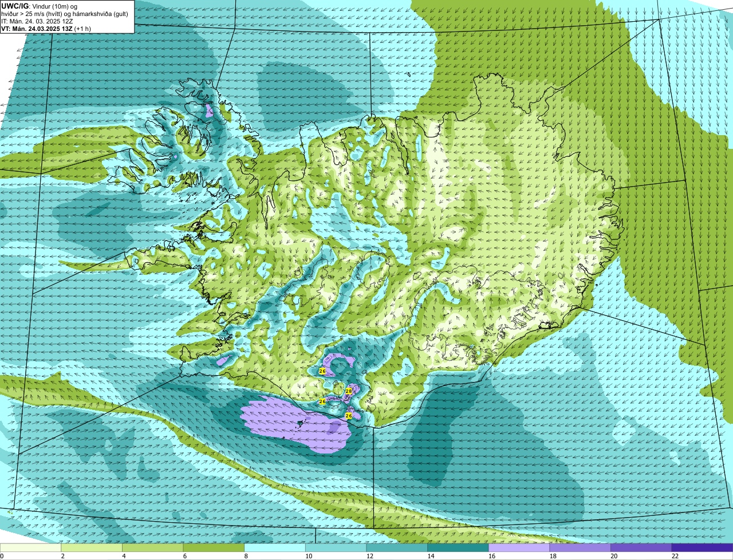733x560 pixels.
Task: Click the 18–20 m/s purple legend segment
Action: click(580, 548)
